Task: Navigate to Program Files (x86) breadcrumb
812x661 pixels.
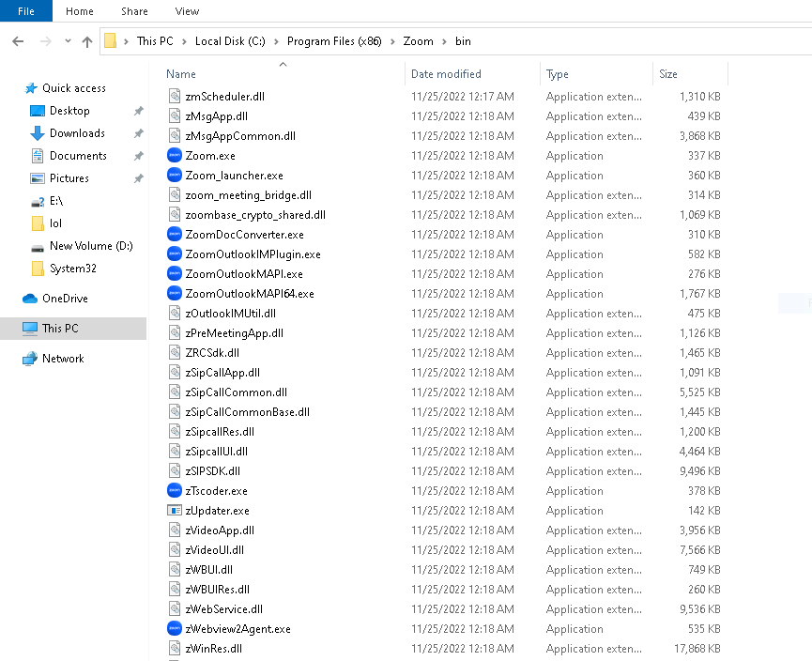Action: click(334, 41)
